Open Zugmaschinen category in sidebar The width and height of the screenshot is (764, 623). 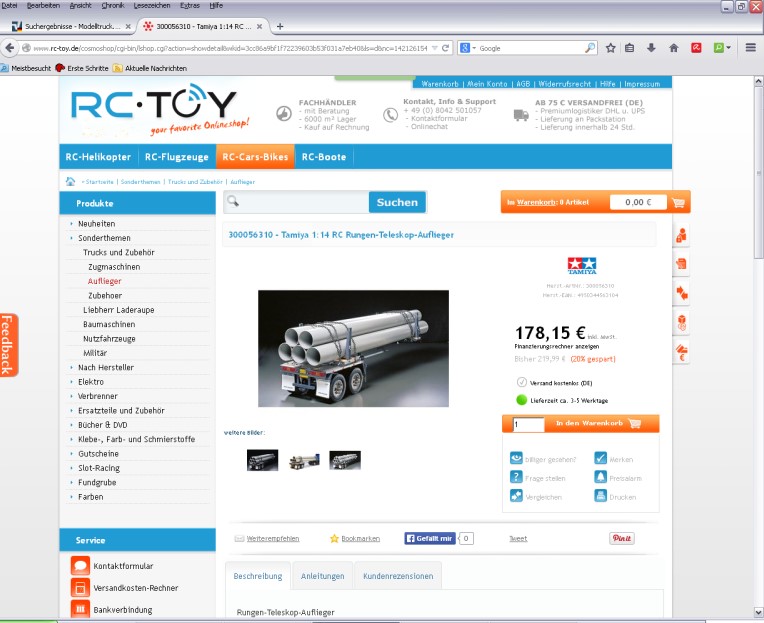pos(114,267)
